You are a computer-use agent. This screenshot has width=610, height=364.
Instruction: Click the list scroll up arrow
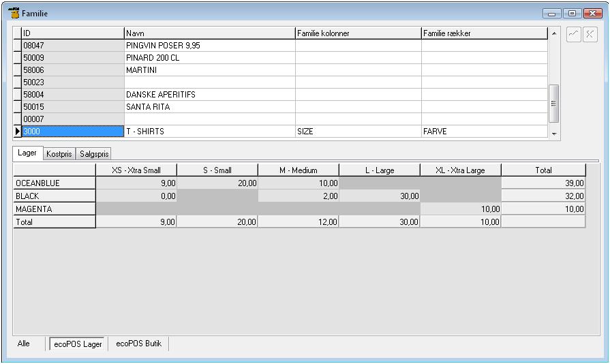point(553,33)
